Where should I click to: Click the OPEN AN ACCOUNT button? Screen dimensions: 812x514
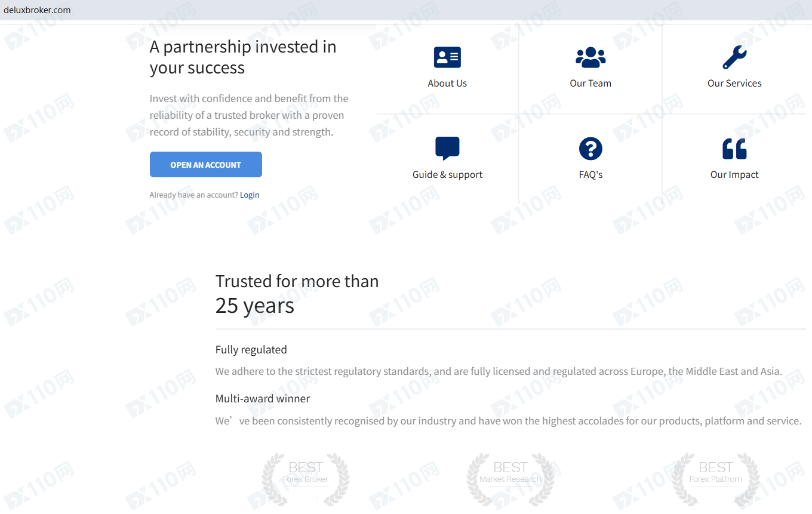(x=205, y=165)
